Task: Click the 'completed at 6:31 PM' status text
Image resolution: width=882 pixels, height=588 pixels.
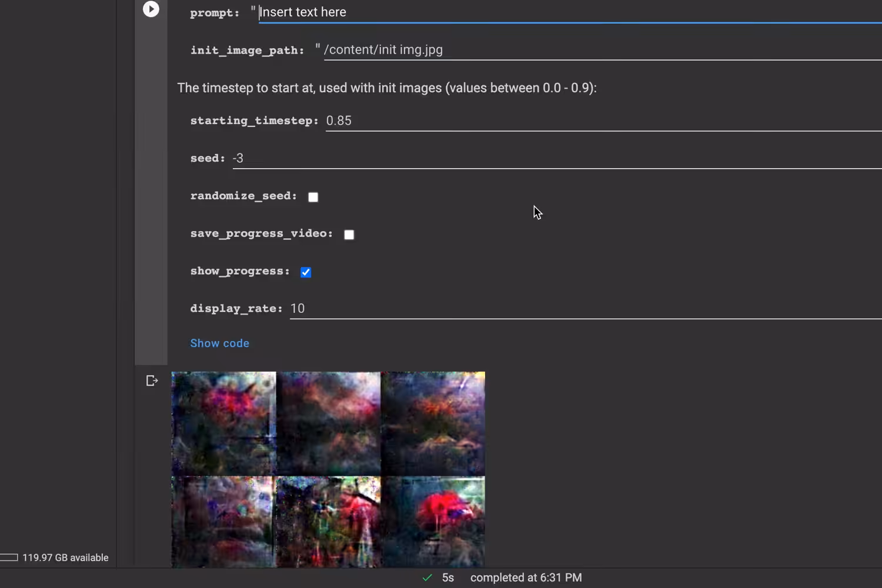Action: 526,578
